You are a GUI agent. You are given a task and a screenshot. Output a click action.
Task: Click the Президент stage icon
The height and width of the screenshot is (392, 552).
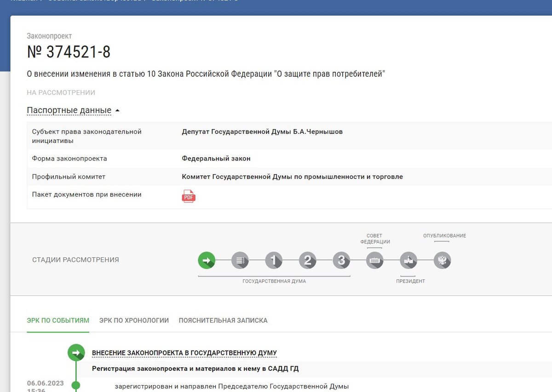pyautogui.click(x=408, y=260)
